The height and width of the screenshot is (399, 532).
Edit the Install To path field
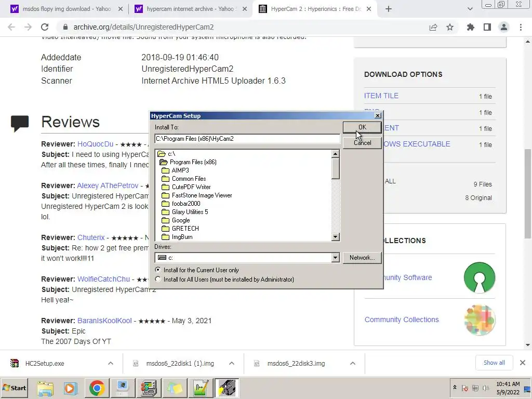pos(247,139)
